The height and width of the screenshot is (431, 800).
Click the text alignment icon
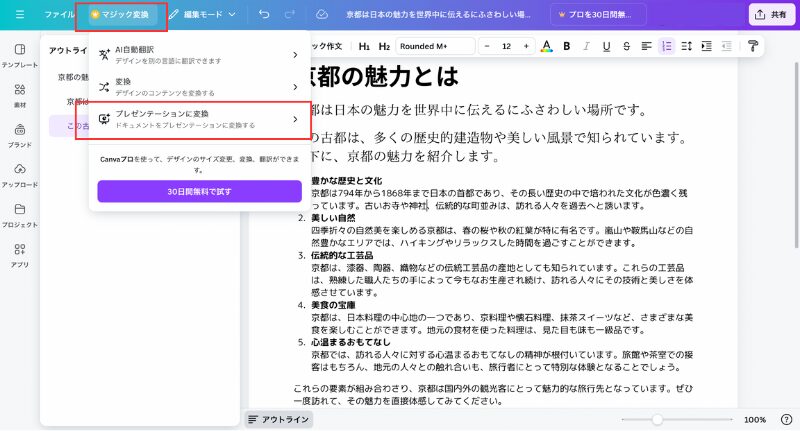pos(646,46)
